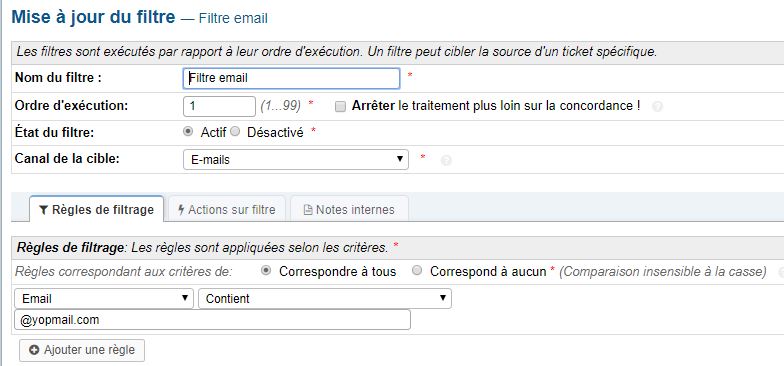Open help tooltip next to Arrêter le traitement

point(658,106)
